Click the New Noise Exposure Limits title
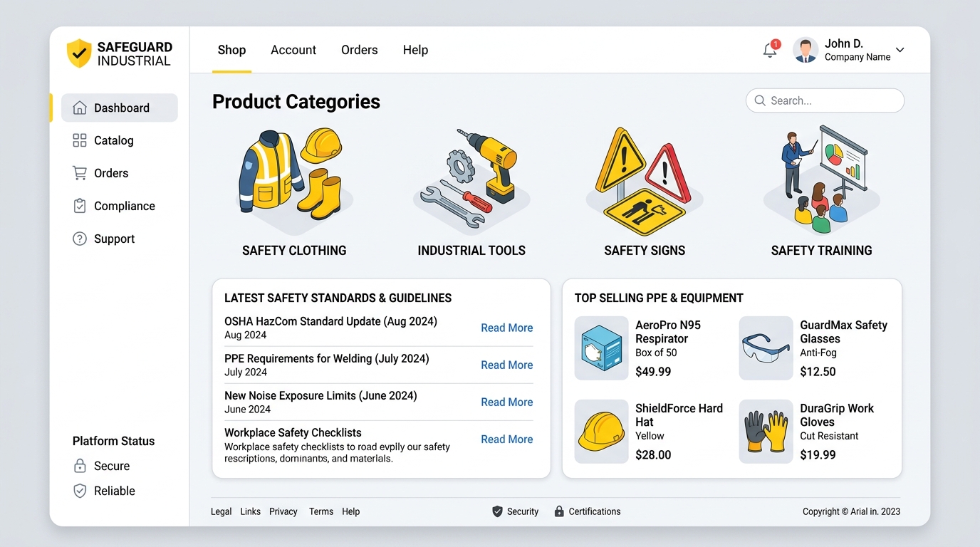Screen dimensions: 980x547 click(320, 395)
